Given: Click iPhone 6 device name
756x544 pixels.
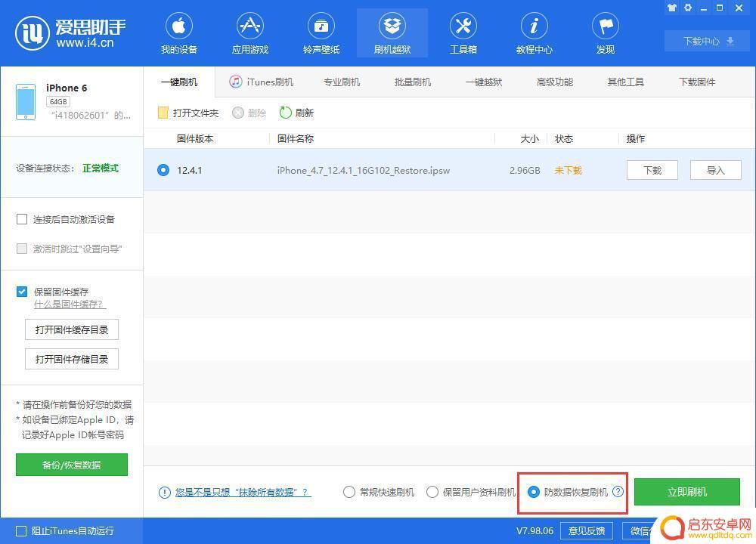Looking at the screenshot, I should [x=67, y=88].
